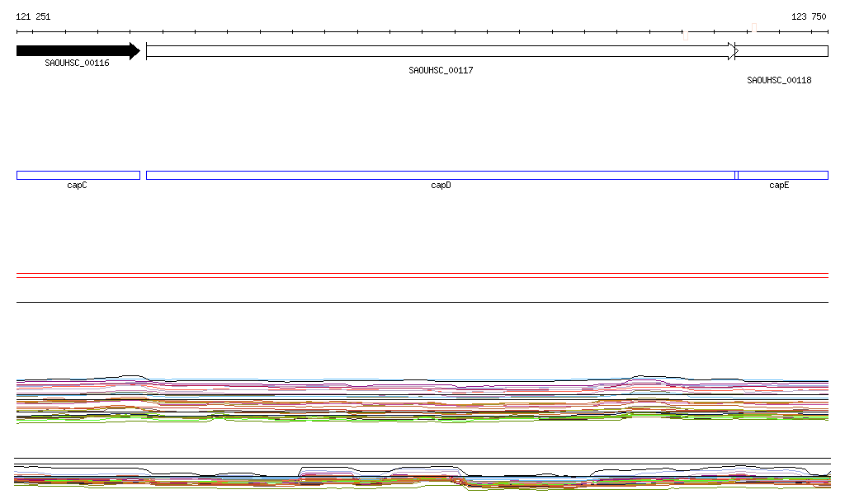
Task: Click the end coordinate 123 750
Action: (808, 16)
